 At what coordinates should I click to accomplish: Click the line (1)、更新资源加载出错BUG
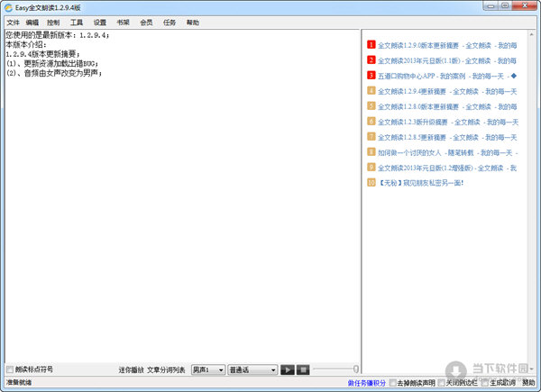click(52, 63)
